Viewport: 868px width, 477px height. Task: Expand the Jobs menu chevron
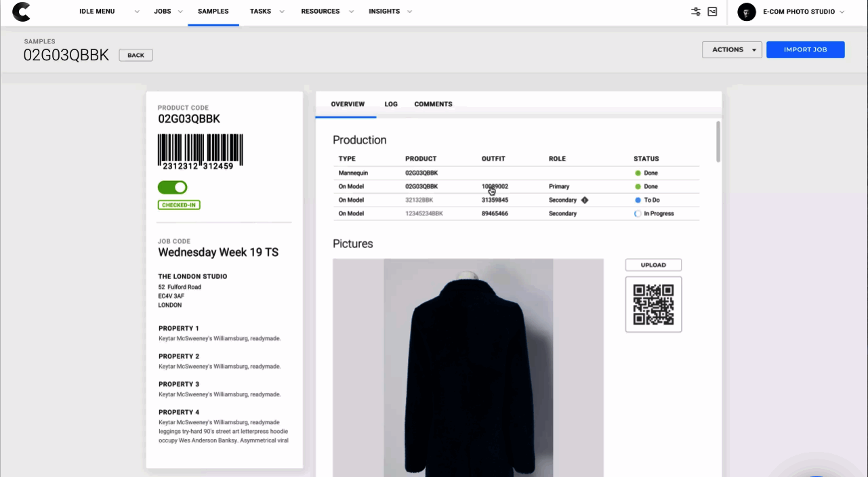click(179, 12)
